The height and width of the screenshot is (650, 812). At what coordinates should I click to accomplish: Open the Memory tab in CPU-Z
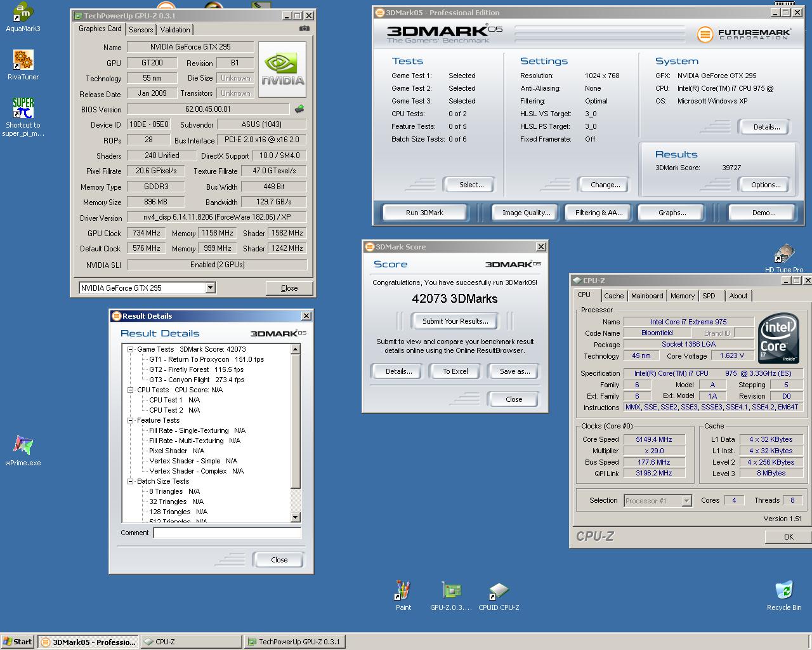click(683, 296)
